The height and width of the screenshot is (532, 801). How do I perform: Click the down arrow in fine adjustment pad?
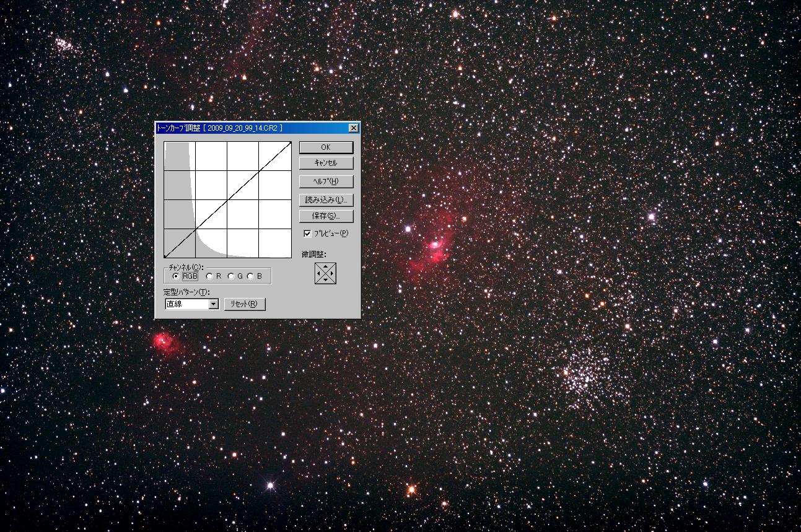(x=325, y=281)
